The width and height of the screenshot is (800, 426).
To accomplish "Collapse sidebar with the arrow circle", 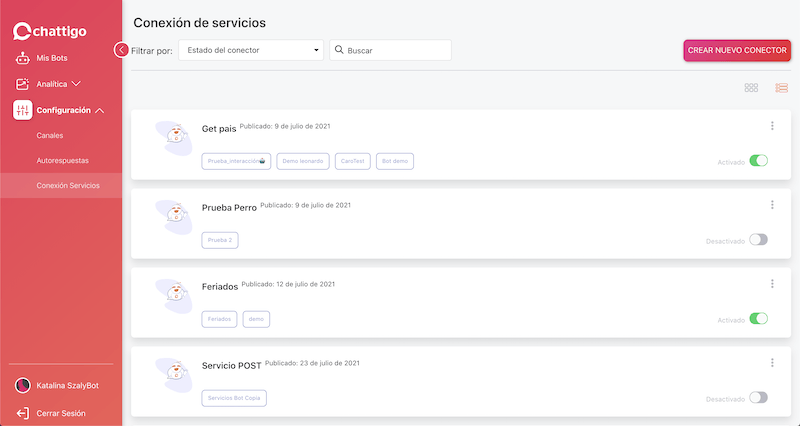I will click(x=121, y=50).
